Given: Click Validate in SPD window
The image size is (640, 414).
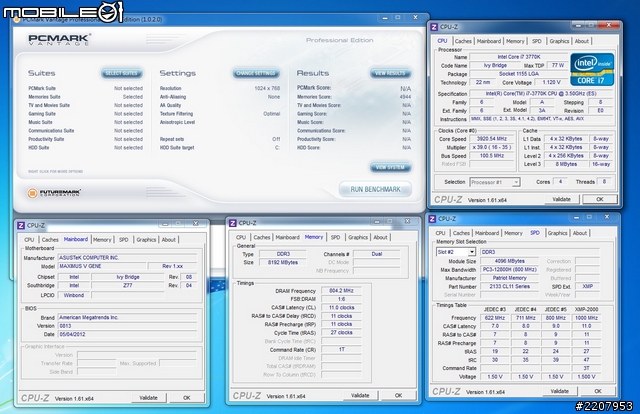Looking at the screenshot, I should coord(560,391).
